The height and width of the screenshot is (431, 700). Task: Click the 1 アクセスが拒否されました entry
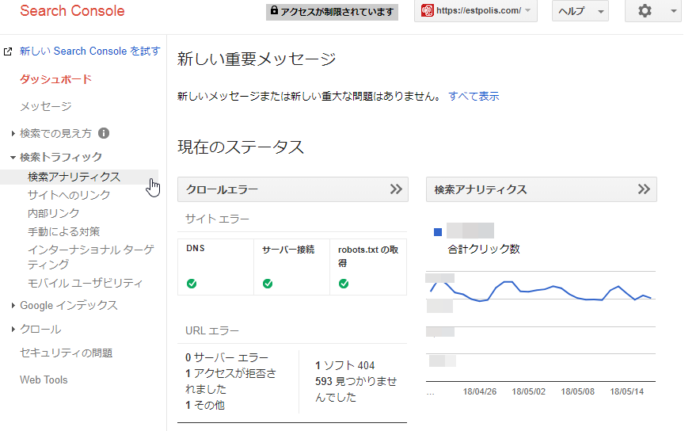click(231, 381)
